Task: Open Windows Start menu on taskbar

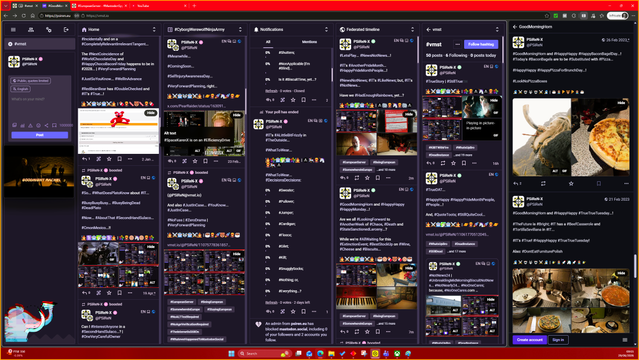Action: pyautogui.click(x=231, y=353)
